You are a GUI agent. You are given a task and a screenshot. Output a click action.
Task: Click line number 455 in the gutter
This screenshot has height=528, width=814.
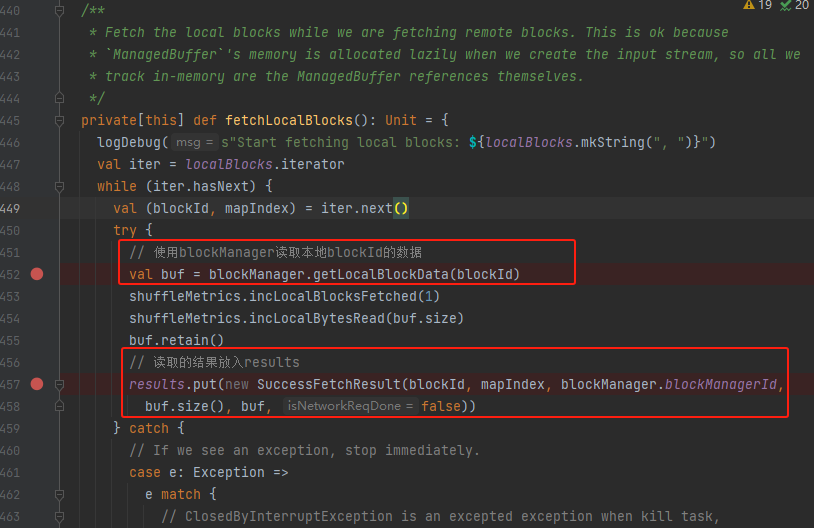pos(10,341)
